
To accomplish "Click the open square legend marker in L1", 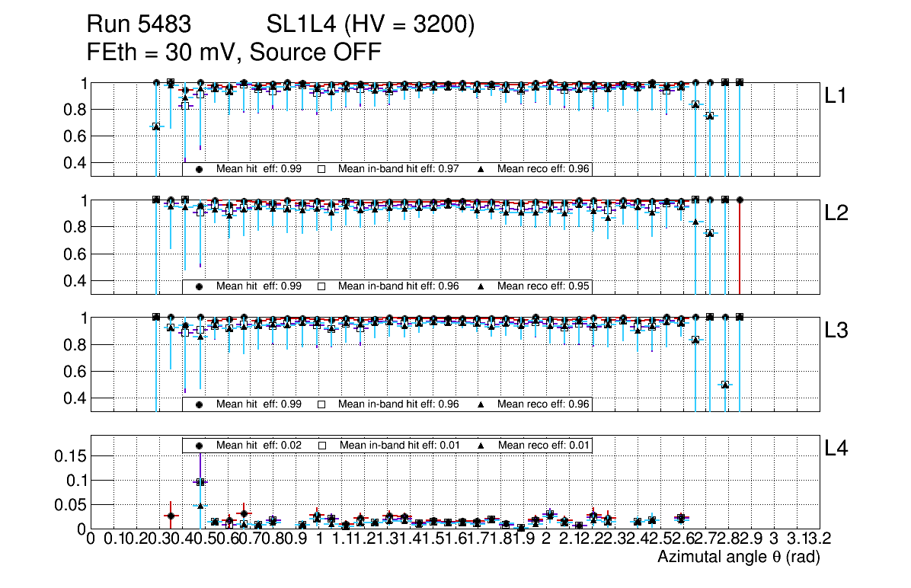I will coord(321,169).
